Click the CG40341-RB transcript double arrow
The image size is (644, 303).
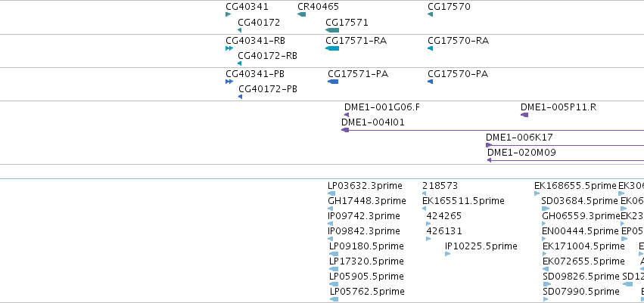tap(229, 48)
